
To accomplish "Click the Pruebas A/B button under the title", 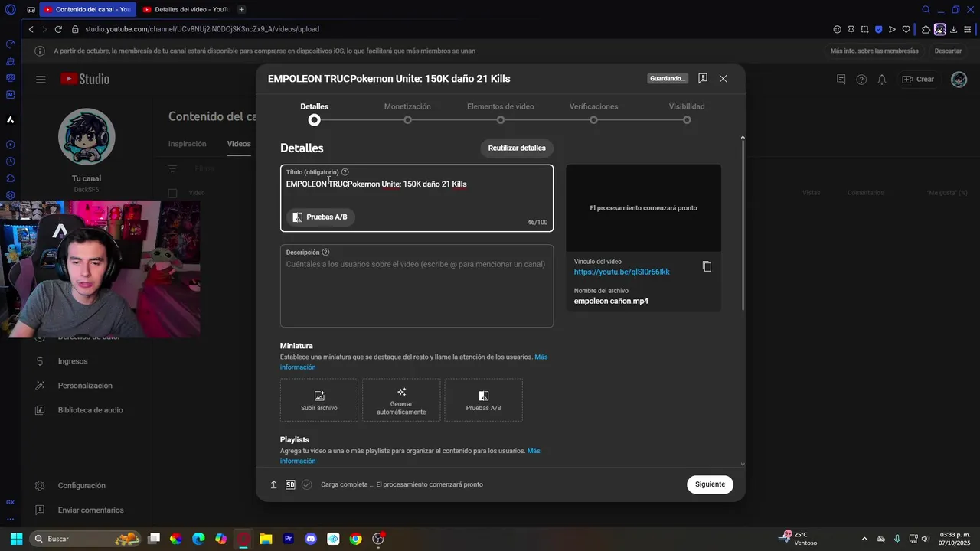I will point(320,217).
